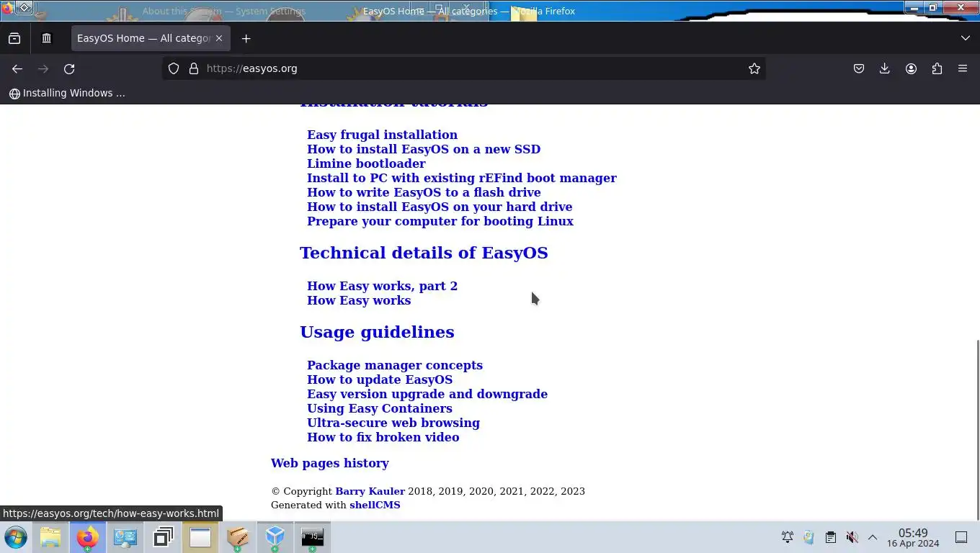The width and height of the screenshot is (980, 553).
Task: Go back one page
Action: coord(17,68)
